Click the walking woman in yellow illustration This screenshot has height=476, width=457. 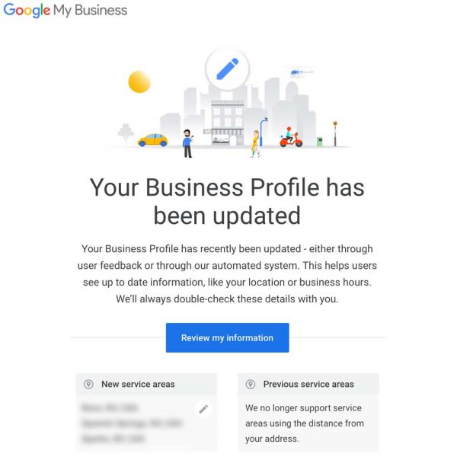click(x=256, y=143)
